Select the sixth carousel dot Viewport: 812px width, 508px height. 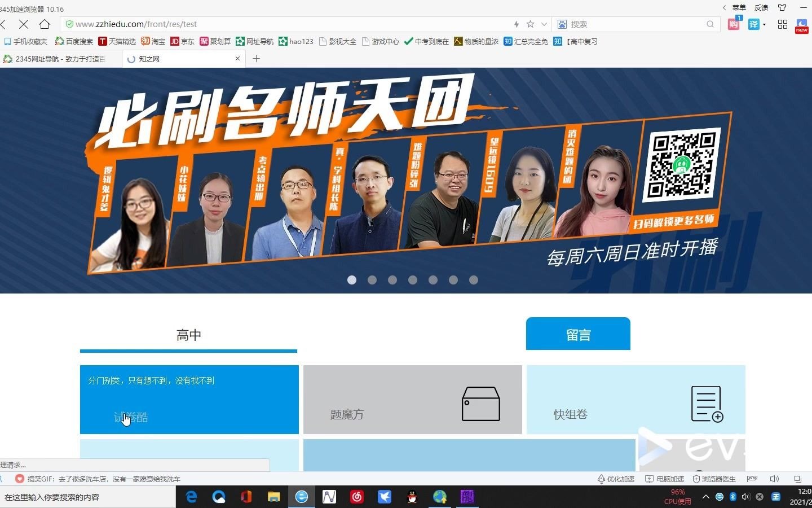(453, 280)
